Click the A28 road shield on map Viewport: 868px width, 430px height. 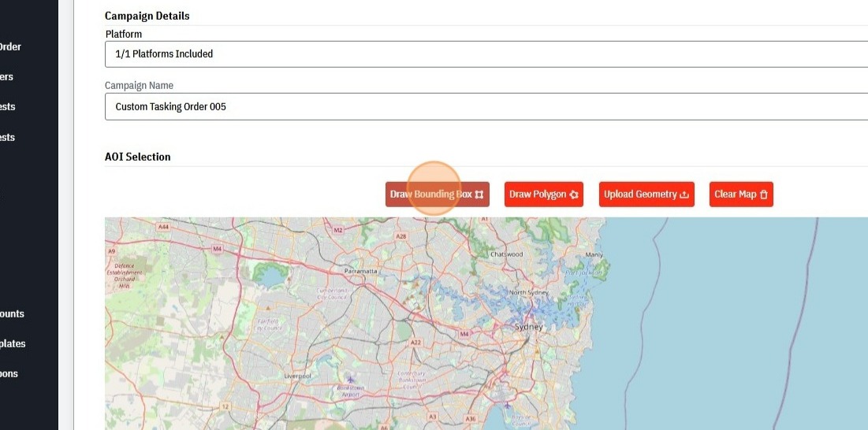pyautogui.click(x=401, y=236)
